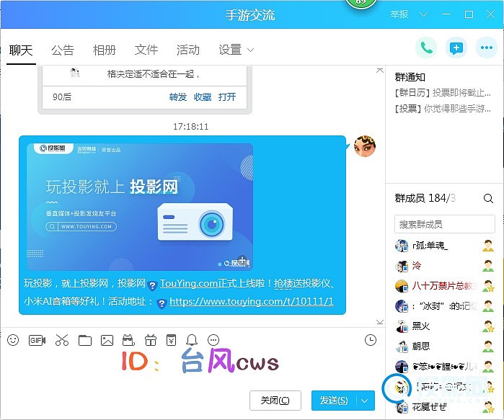Click the send picture icon

pos(107,340)
